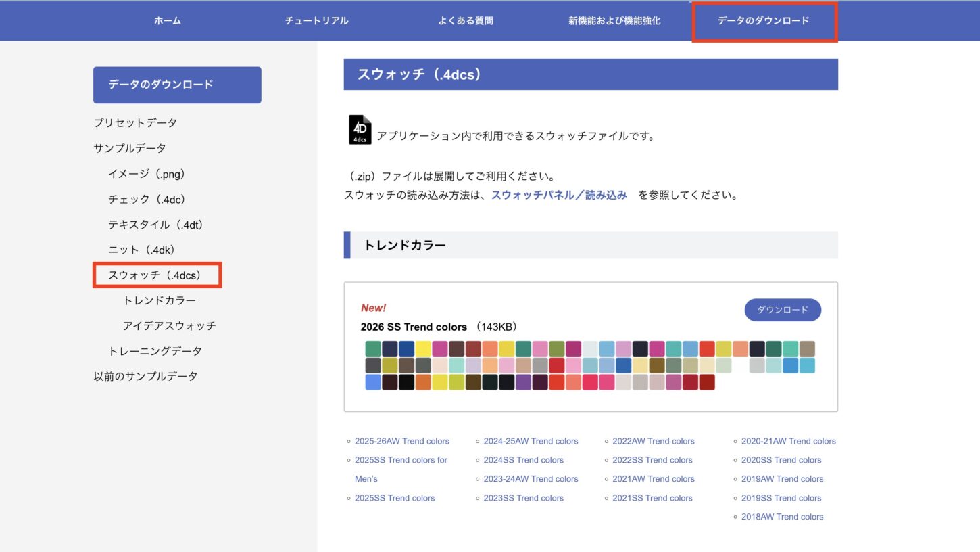The image size is (980, 552).
Task: Go to チュートリアル in the top navigation
Action: point(316,21)
